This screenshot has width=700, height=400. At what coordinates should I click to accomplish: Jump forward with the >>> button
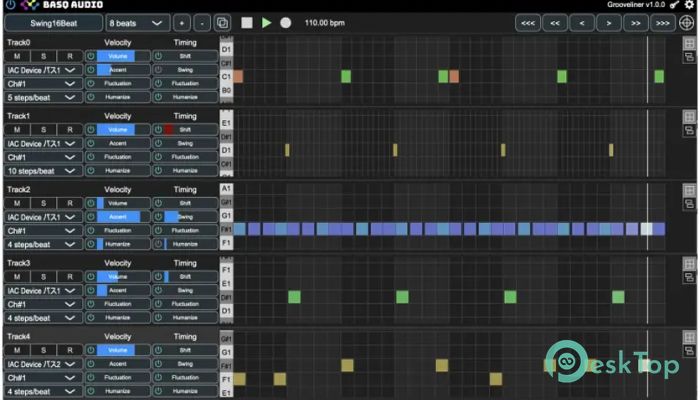[x=663, y=22]
